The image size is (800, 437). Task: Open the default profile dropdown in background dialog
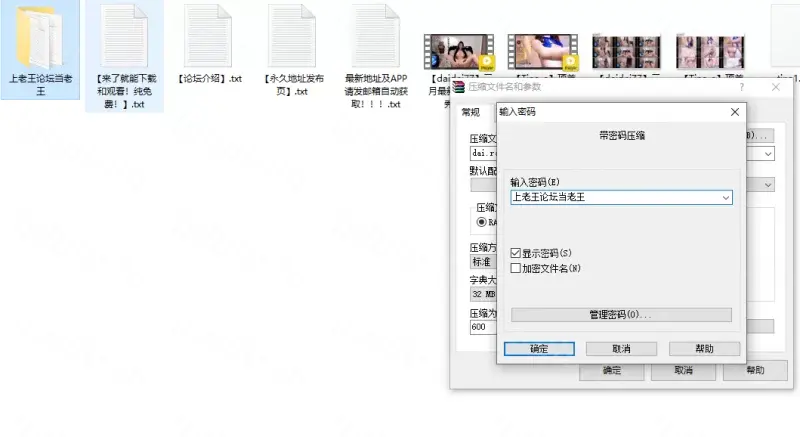[x=768, y=185]
